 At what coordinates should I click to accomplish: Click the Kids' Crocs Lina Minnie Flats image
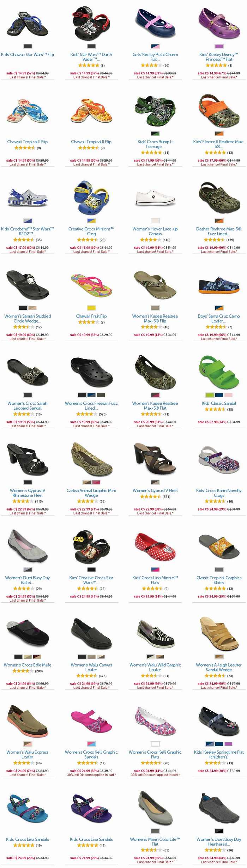pos(155,546)
